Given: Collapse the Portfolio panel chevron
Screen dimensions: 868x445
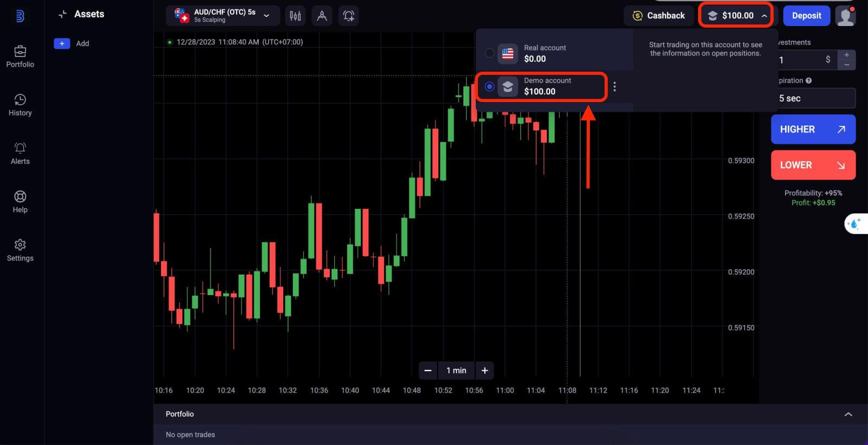Looking at the screenshot, I should pos(848,414).
